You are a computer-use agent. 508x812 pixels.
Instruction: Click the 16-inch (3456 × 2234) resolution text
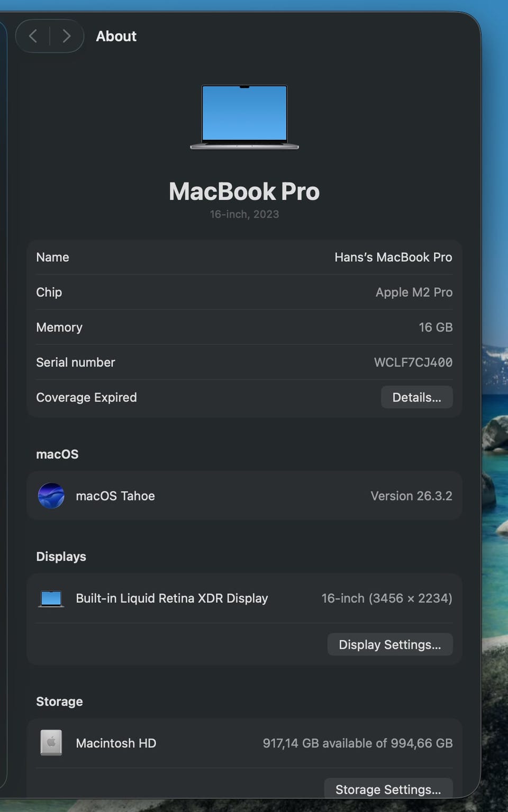(387, 598)
